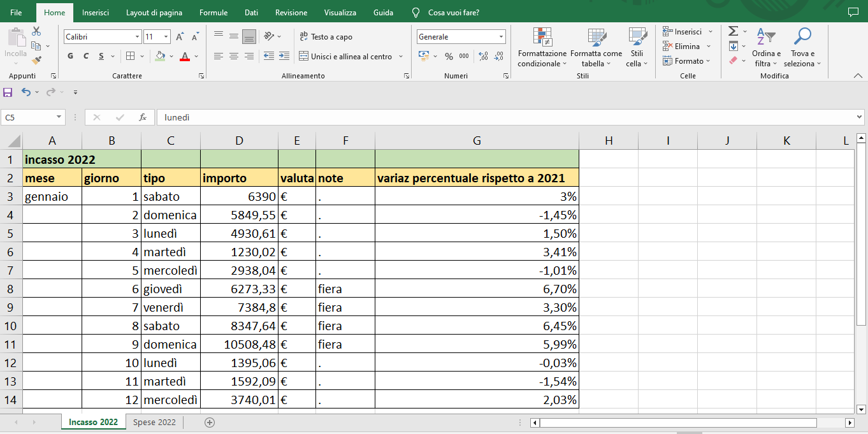The height and width of the screenshot is (434, 868).
Task: Expand the Name Box C5 dropdown
Action: tap(59, 117)
